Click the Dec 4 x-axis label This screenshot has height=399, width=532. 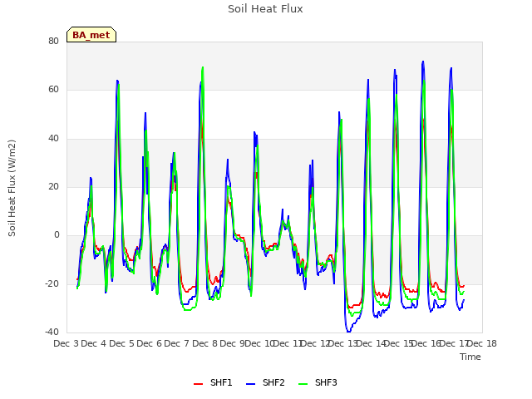pyautogui.click(x=94, y=343)
